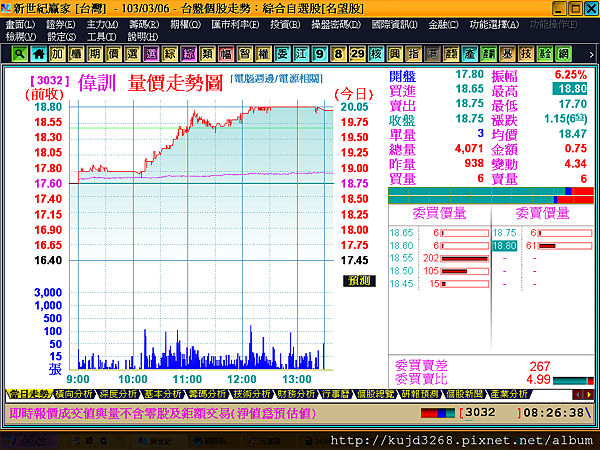Click the red 幅 toolbar icon

(x=226, y=54)
